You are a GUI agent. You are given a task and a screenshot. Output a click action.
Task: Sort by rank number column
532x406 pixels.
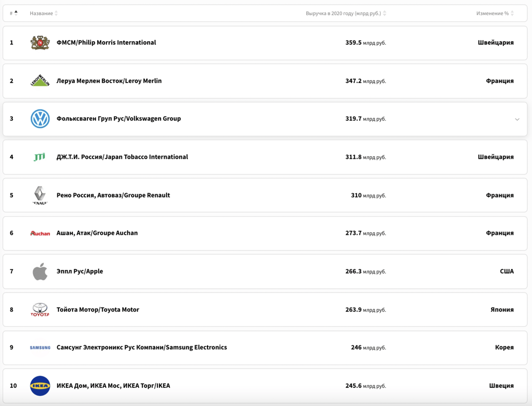[x=14, y=13]
